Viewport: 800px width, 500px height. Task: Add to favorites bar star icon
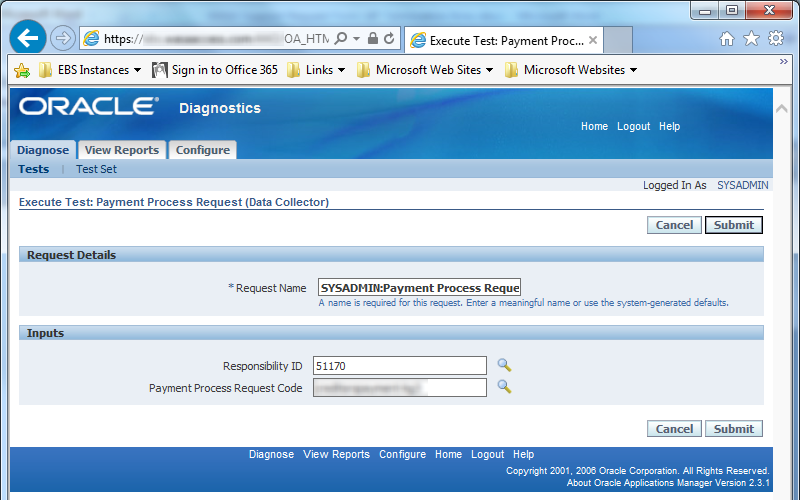(22, 70)
